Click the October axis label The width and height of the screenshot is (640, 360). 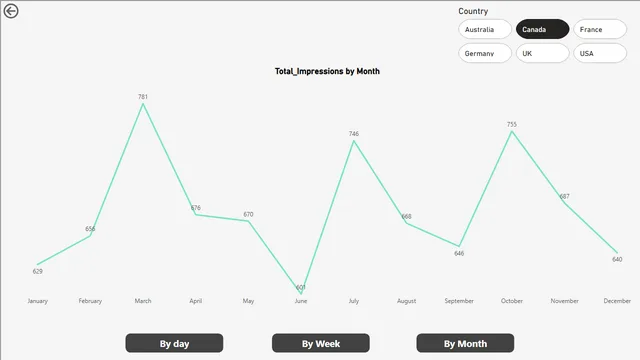click(512, 301)
